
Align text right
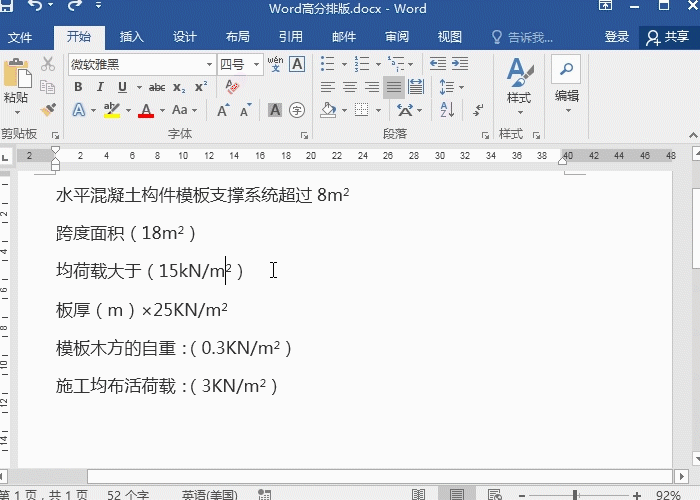click(x=372, y=87)
